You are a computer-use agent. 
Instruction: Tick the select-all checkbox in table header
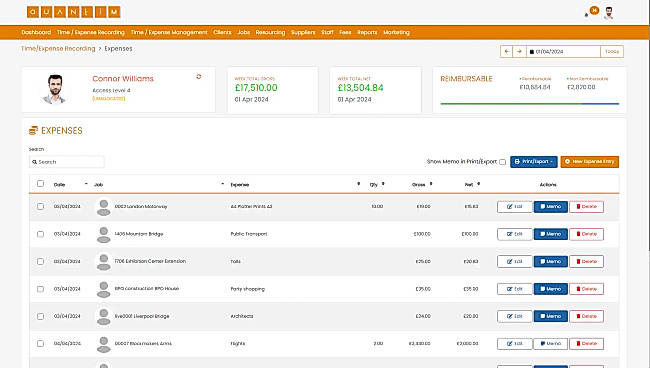40,184
